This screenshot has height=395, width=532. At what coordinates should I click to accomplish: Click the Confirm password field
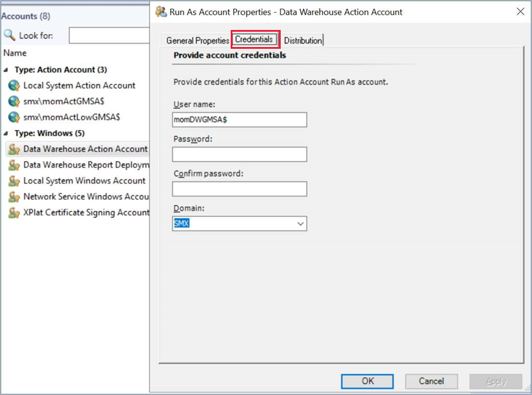tap(240, 189)
